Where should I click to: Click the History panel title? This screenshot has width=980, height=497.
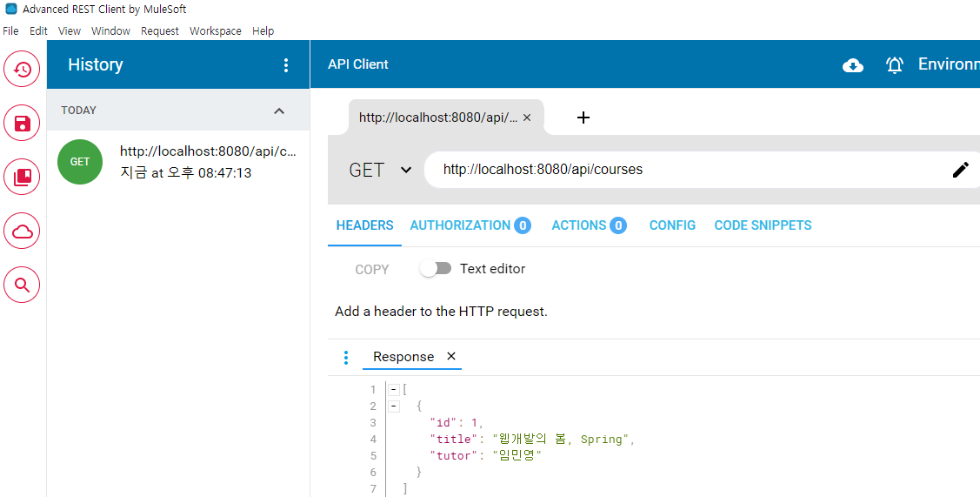coord(95,65)
